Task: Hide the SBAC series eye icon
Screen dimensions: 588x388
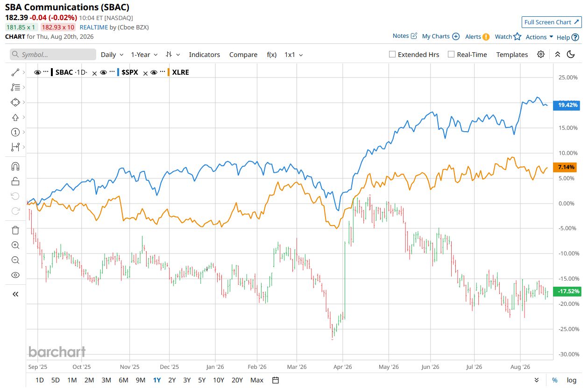Action: (38, 72)
